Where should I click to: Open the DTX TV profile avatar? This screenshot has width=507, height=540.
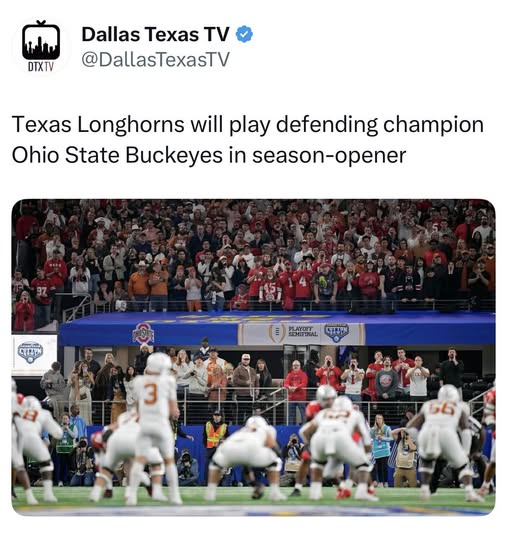coord(41,45)
